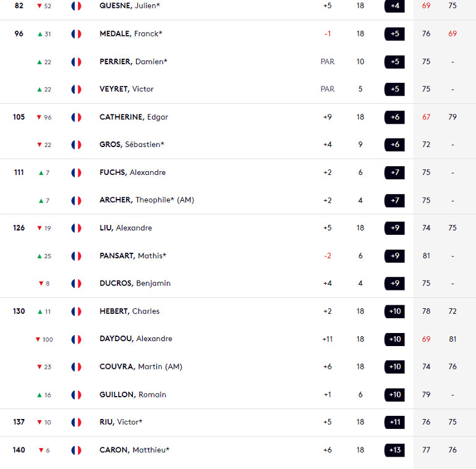Click the red 67 round score for CATHERINE
Screen dimensions: 476x469
[x=426, y=117]
